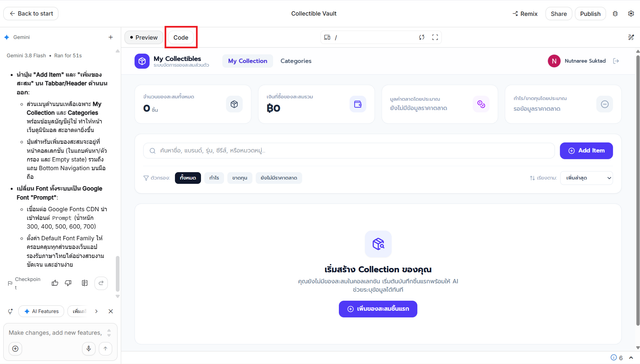Image resolution: width=640 pixels, height=364 pixels.
Task: Switch to the Code tab
Action: (x=180, y=38)
